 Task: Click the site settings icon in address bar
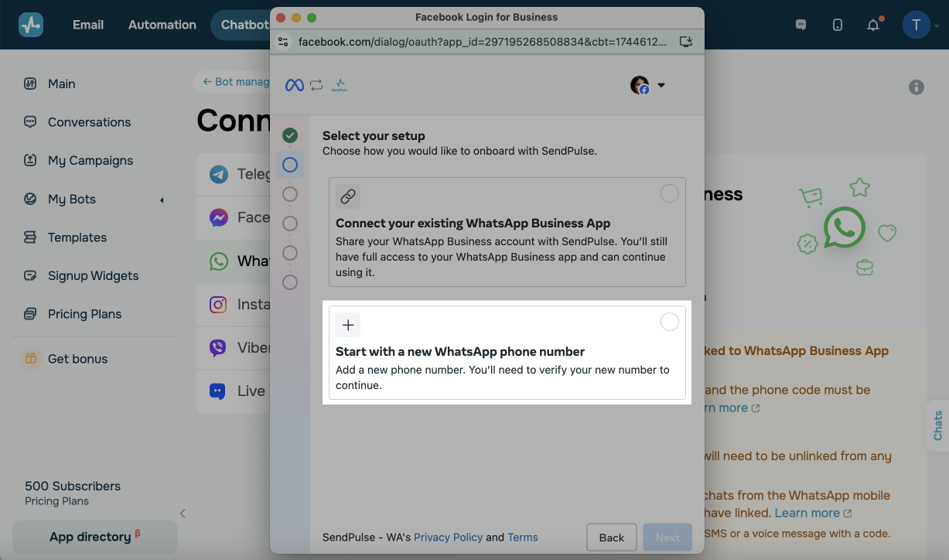283,41
